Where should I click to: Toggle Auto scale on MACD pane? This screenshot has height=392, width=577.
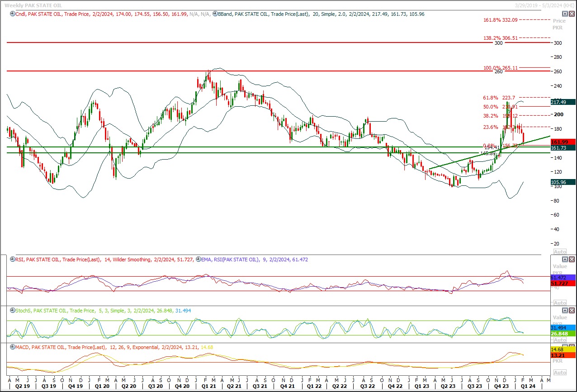[x=559, y=372]
